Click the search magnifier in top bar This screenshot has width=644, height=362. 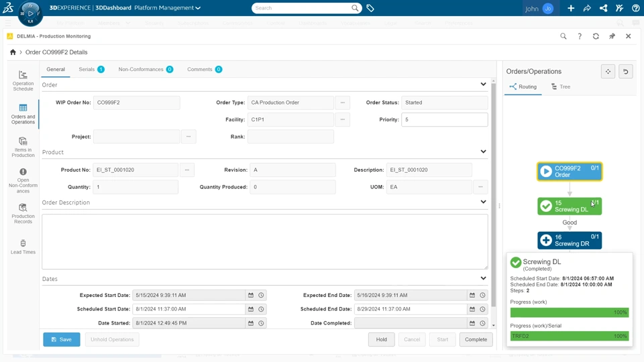[x=355, y=8]
